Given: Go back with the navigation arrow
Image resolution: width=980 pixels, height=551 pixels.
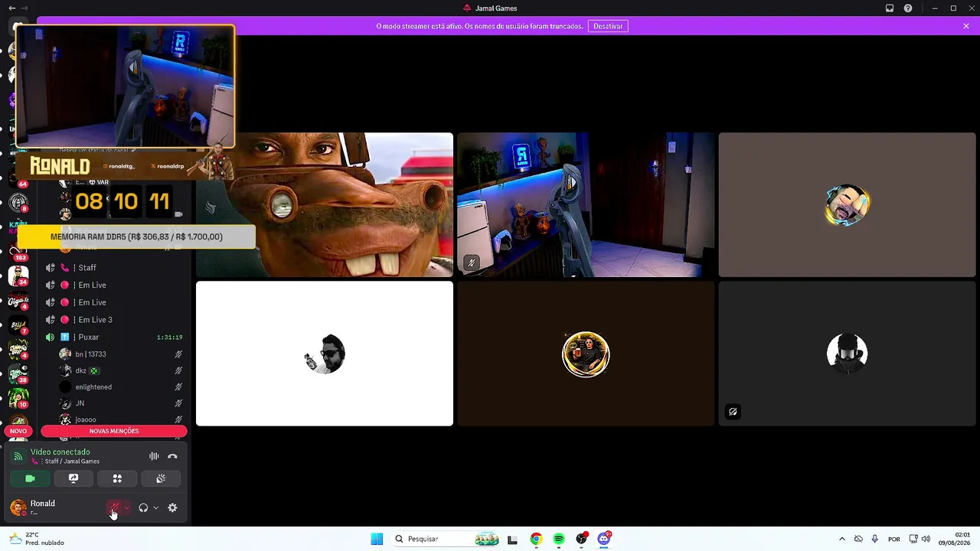Looking at the screenshot, I should 11,8.
